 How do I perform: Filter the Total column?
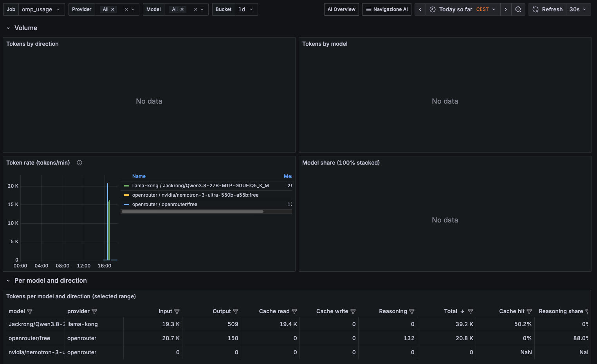(471, 312)
